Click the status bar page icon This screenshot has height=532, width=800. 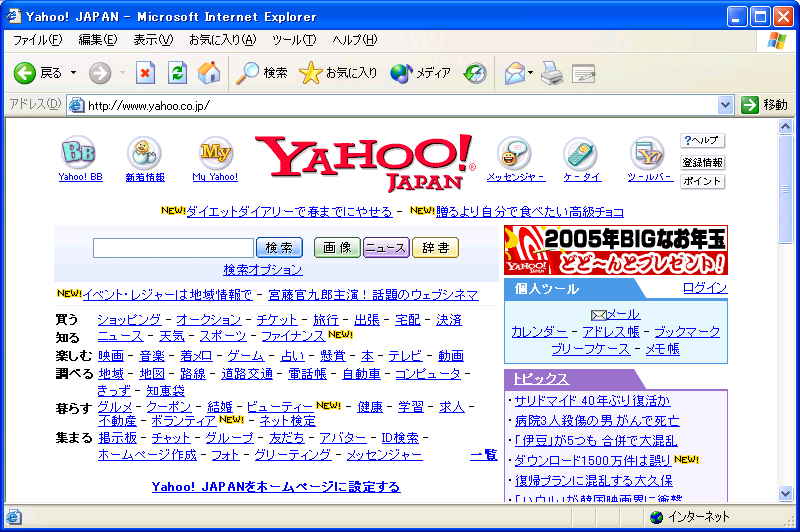pos(14,517)
